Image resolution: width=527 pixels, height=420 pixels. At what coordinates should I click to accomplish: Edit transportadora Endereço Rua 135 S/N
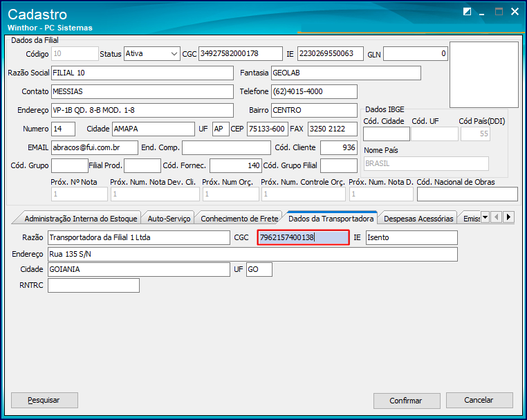(252, 254)
